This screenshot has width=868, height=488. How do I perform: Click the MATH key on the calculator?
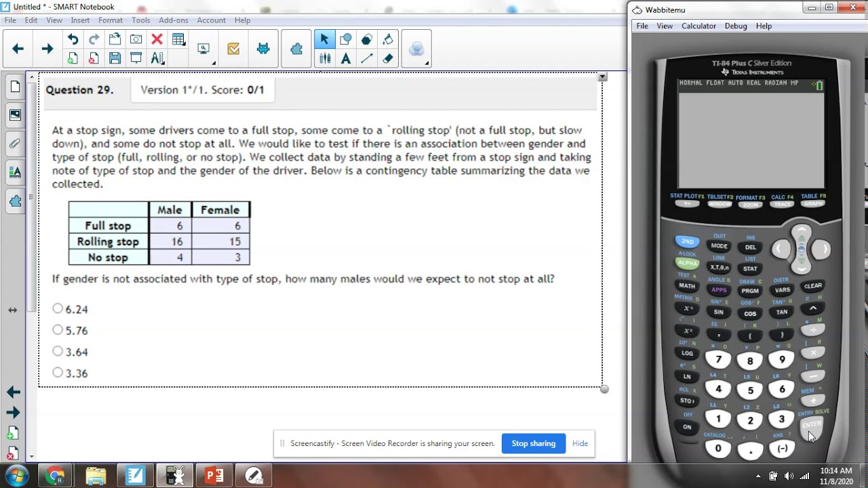tap(687, 286)
